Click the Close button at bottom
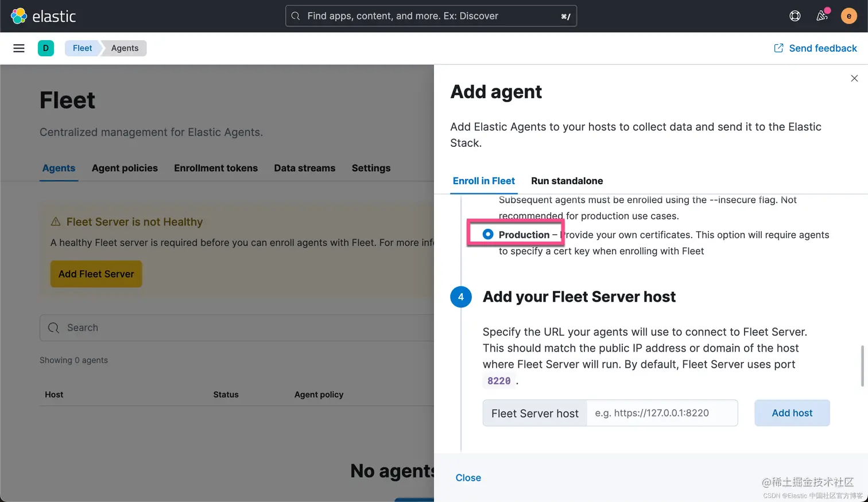This screenshot has width=868, height=502. point(468,478)
